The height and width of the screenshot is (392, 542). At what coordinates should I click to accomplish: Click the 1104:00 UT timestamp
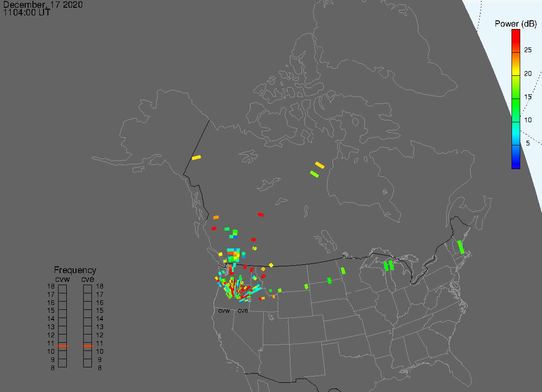tap(27, 13)
